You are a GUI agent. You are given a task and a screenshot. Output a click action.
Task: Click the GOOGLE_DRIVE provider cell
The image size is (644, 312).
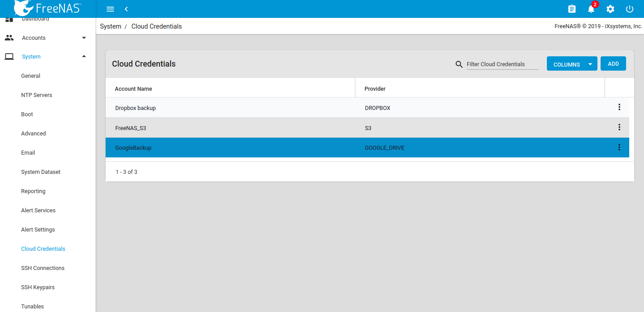384,148
